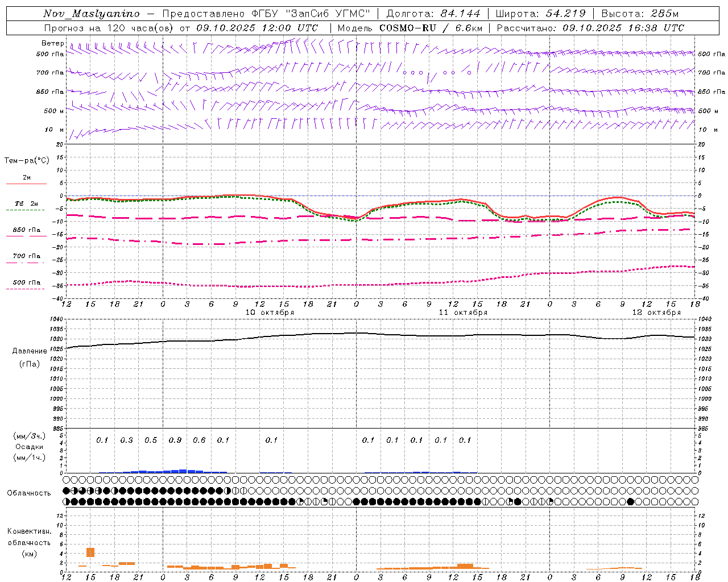Screen dimensions: 728x582
Task: Select the 'Td 2м' dew point legend entry
Action: (x=26, y=203)
